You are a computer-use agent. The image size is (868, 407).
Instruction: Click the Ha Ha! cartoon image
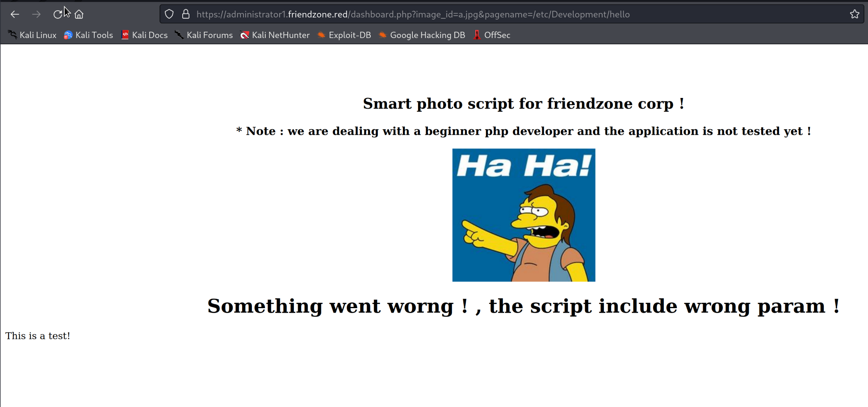(524, 215)
